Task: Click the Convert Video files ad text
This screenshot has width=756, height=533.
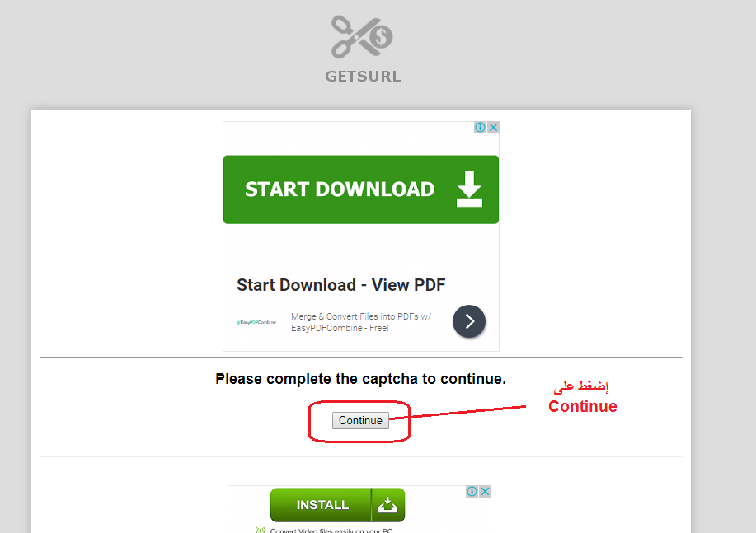Action: (331, 530)
